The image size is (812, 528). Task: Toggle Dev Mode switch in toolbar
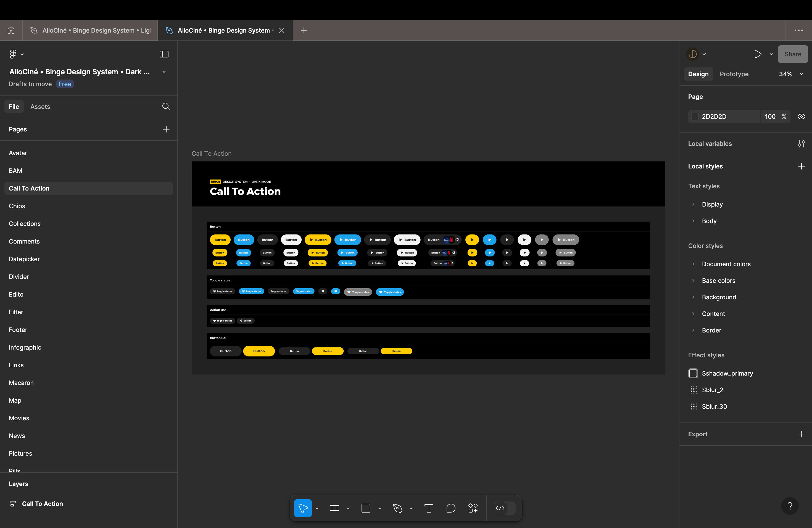[505, 508]
